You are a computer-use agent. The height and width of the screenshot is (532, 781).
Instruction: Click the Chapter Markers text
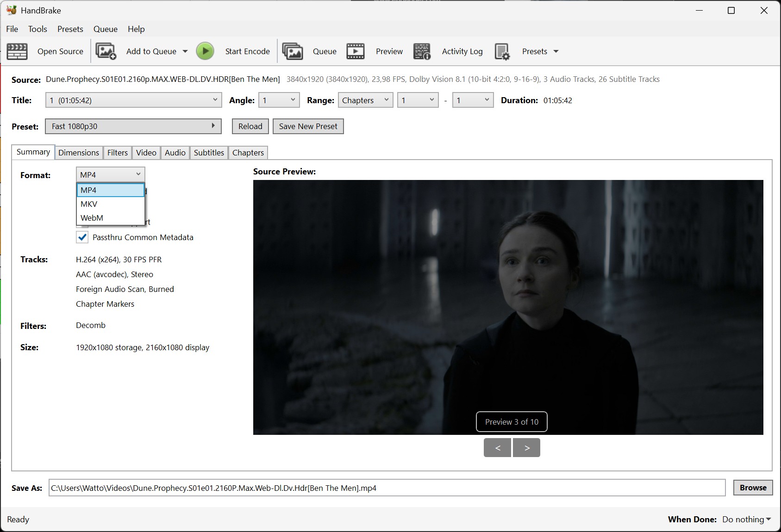[x=105, y=304]
